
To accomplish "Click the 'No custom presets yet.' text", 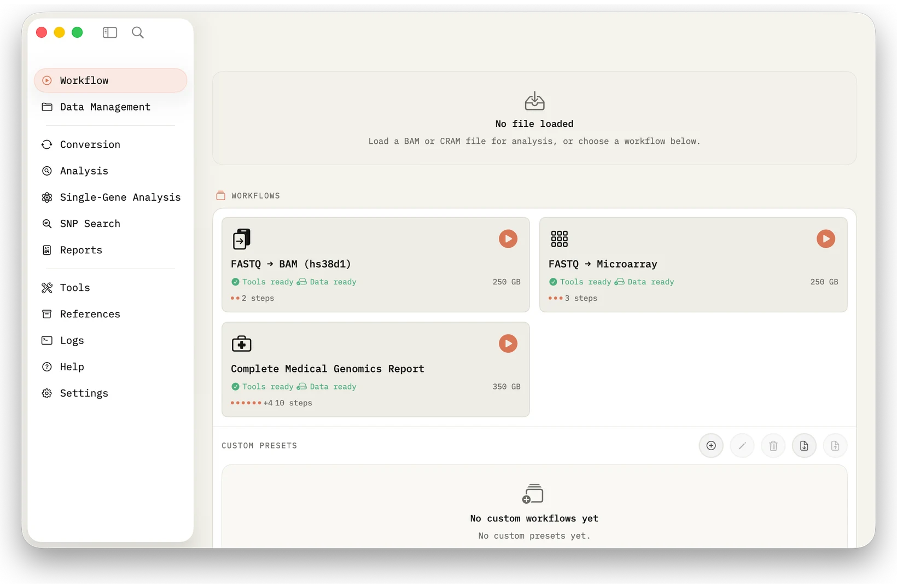I will coord(534,536).
